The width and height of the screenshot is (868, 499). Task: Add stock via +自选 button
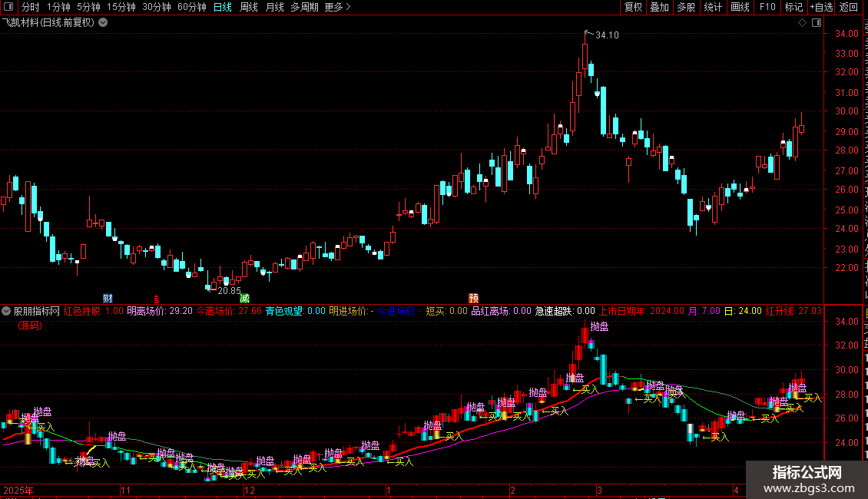(821, 7)
